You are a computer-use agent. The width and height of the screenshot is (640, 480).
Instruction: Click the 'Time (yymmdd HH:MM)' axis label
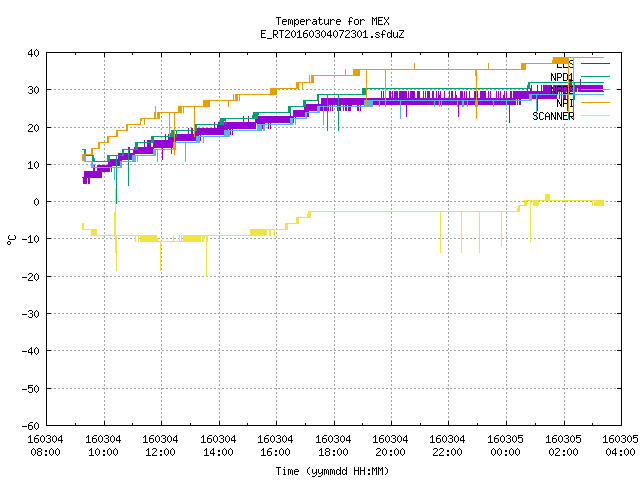[332, 471]
